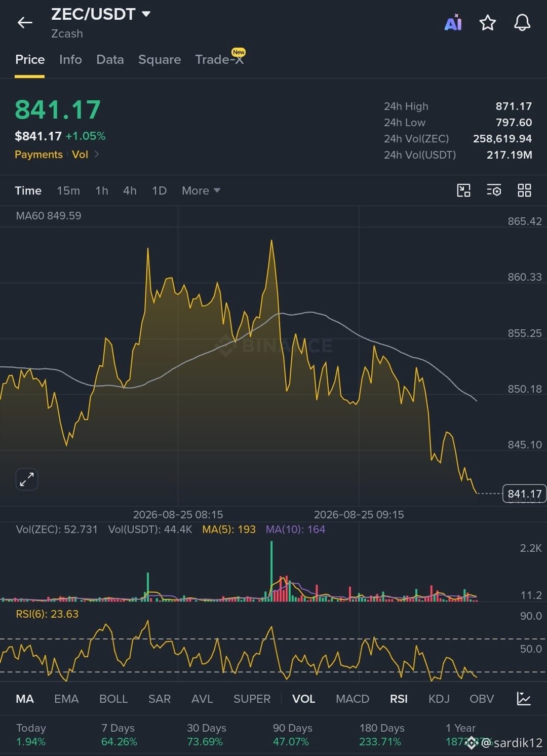Tap the 24h High value 871.17
547x756 pixels.
point(514,106)
